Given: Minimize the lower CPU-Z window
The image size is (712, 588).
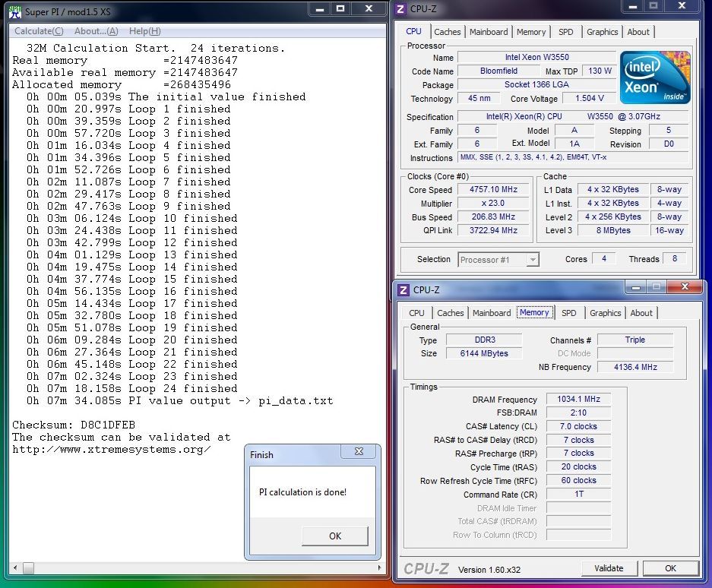Looking at the screenshot, I should click(x=636, y=286).
